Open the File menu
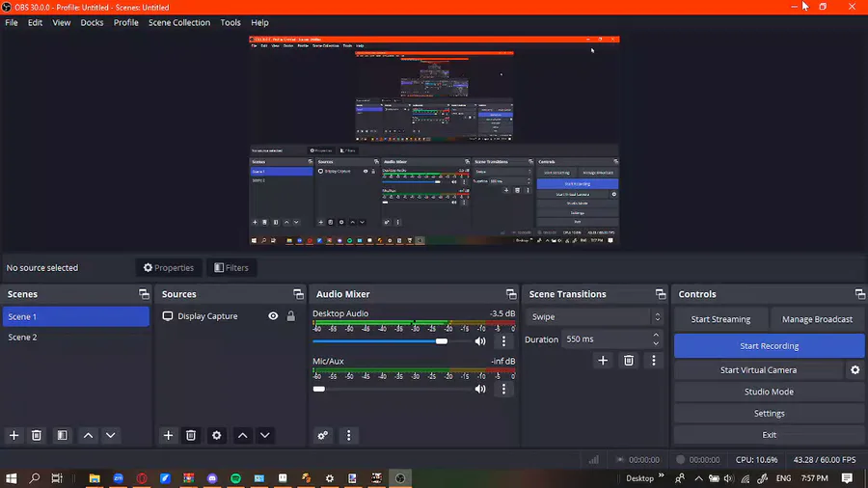Viewport: 868px width, 488px height. (x=11, y=23)
